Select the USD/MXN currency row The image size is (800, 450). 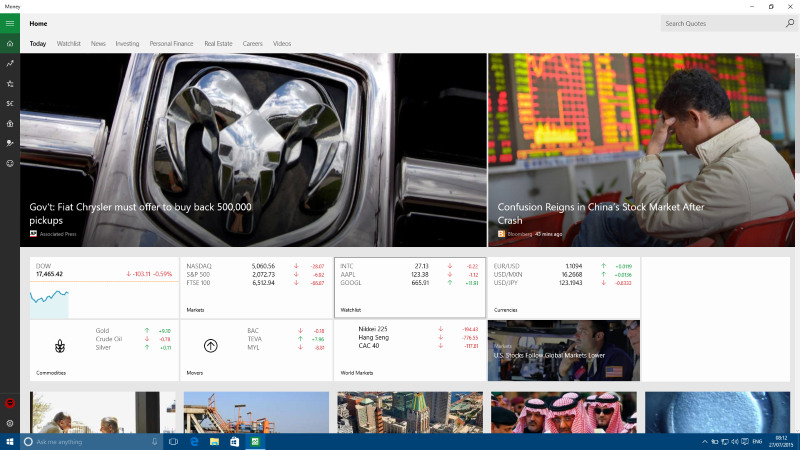563,274
